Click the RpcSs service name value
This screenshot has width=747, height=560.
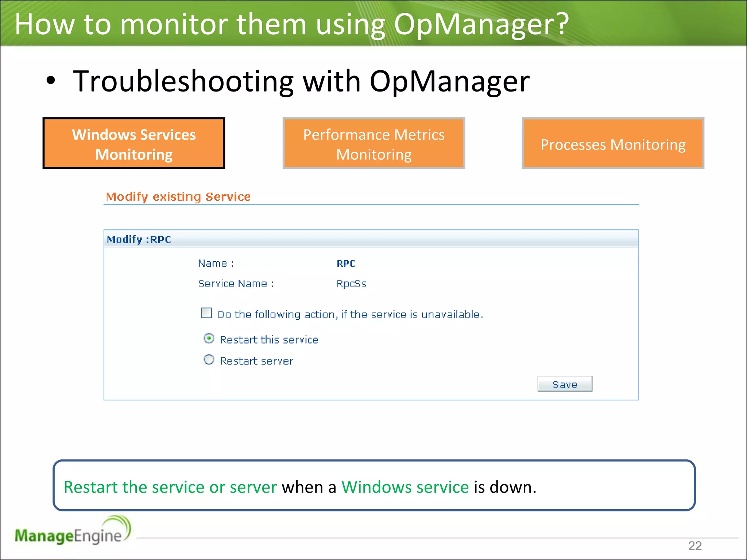[351, 284]
